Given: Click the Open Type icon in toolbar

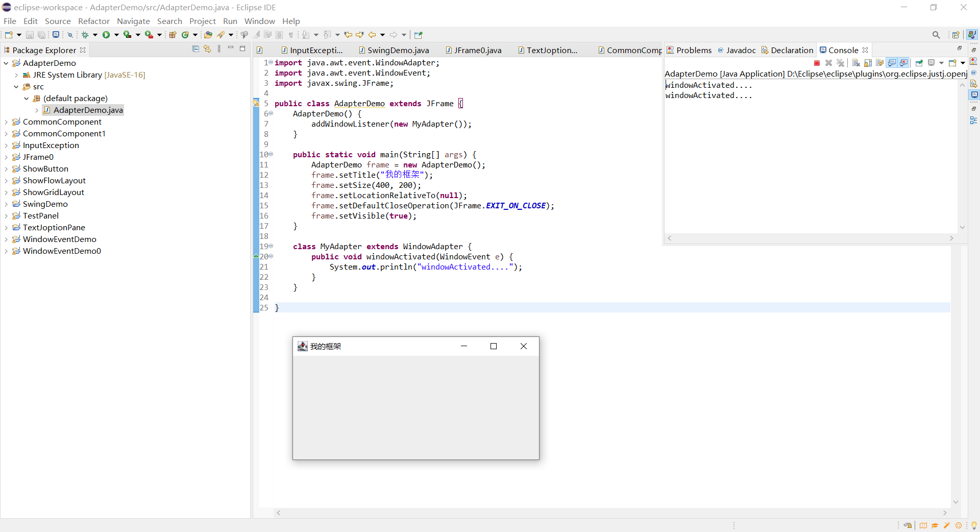Looking at the screenshot, I should tap(208, 35).
